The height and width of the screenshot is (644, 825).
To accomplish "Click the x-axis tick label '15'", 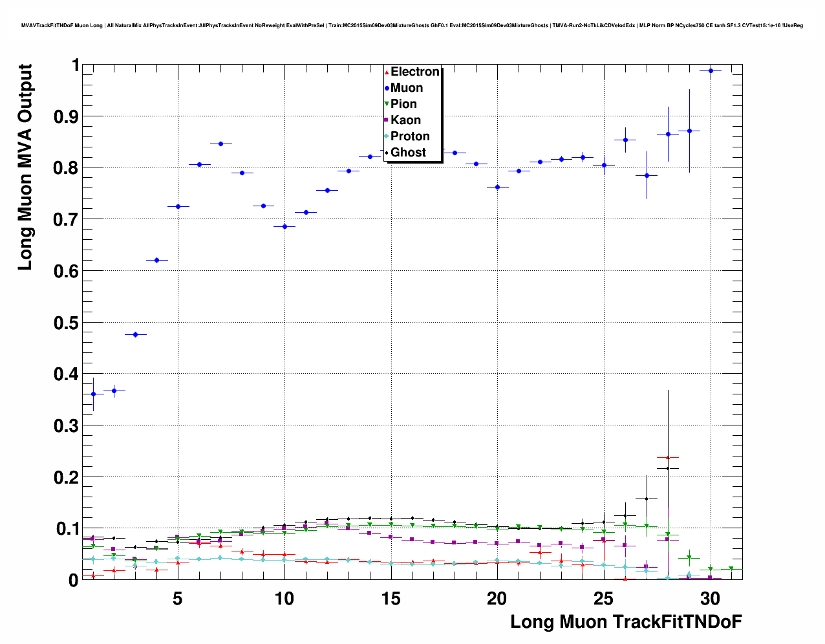I will [391, 599].
